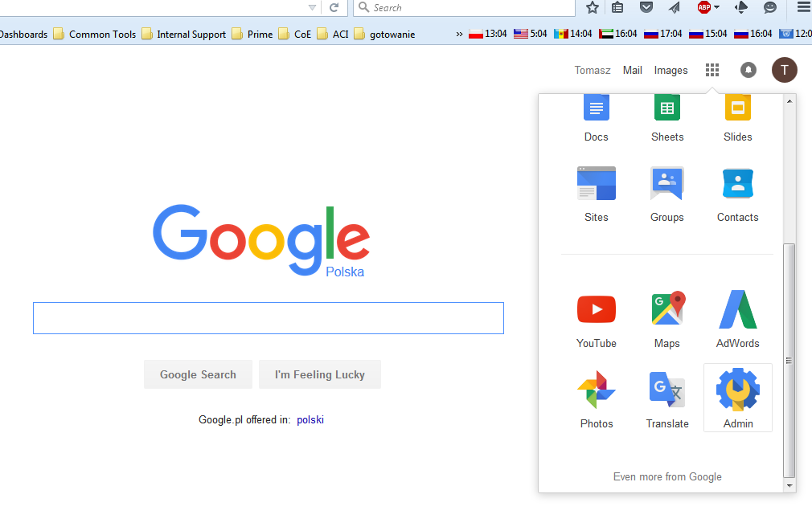Click inside the Google search box
Viewport: 812px width, 527px height.
(268, 318)
